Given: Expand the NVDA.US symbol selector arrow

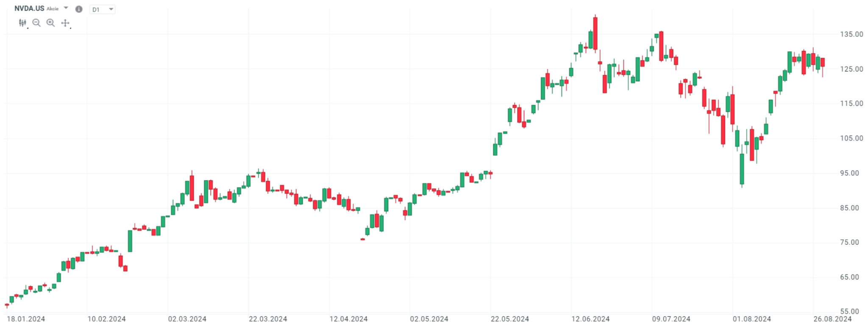Looking at the screenshot, I should click(66, 8).
